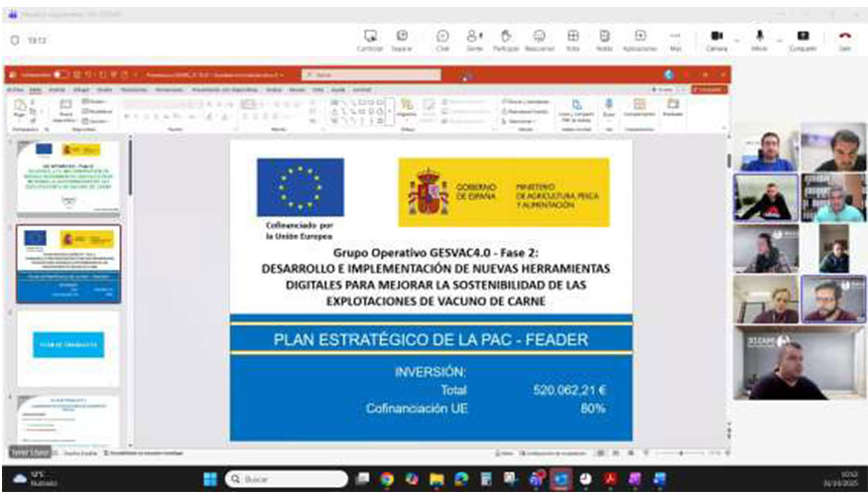868x496 pixels.
Task: Open Adobe Acrobat from the taskbar
Action: tap(611, 479)
